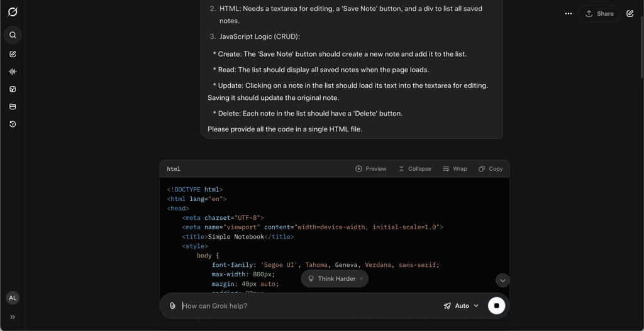Jump to bottom with down-arrow button
The width and height of the screenshot is (644, 331).
[x=502, y=281]
